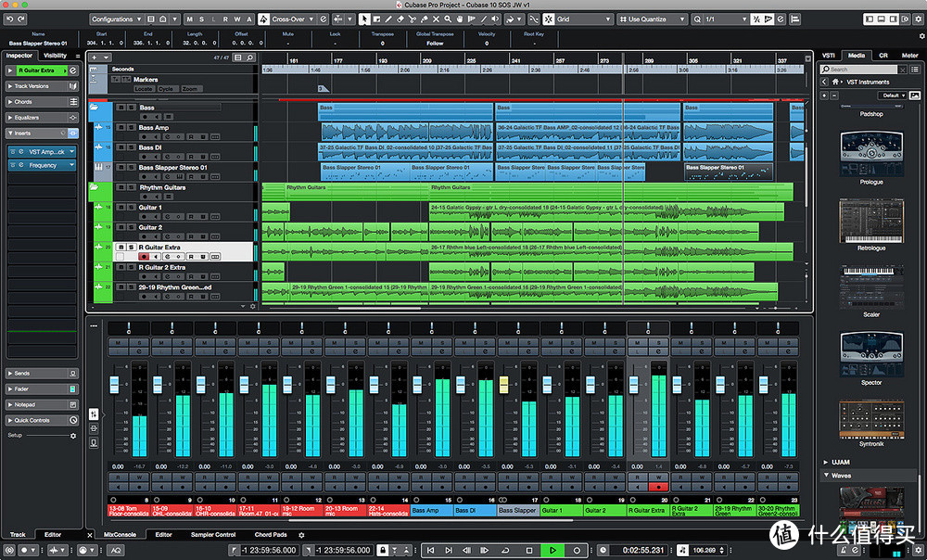Toggle the Snap on/off button beside Grid
The image size is (927, 560).
pos(549,19)
